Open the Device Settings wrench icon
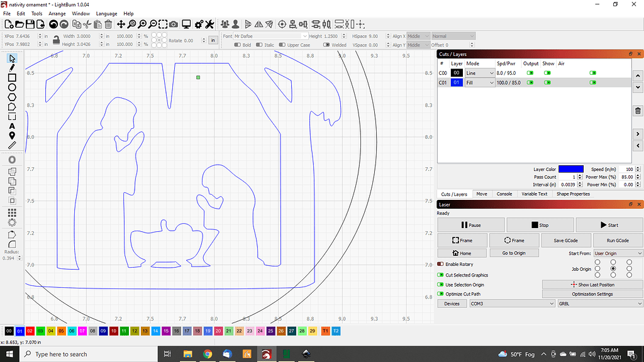This screenshot has height=362, width=644. 209,24
